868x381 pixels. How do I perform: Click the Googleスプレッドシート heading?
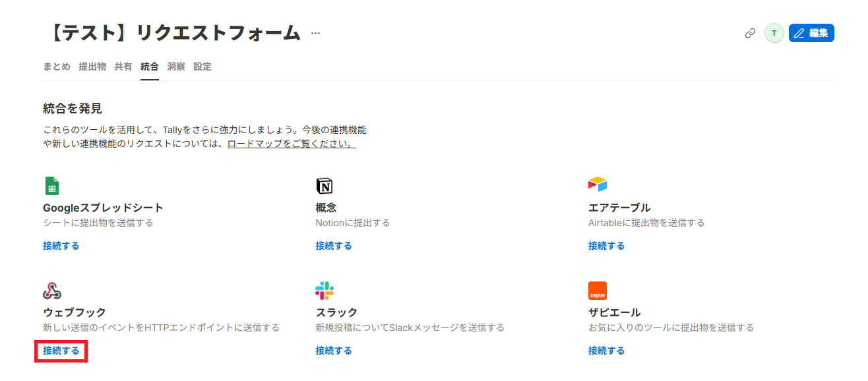pos(103,208)
